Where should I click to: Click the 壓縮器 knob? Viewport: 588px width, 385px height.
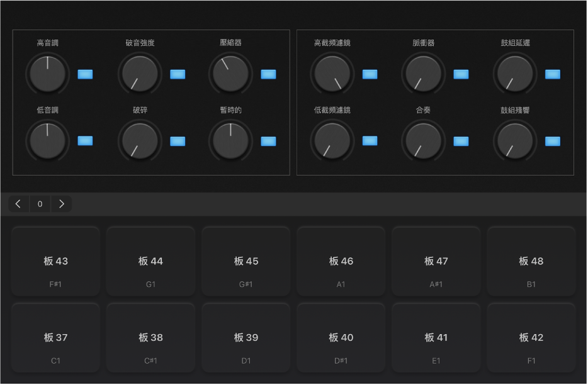pyautogui.click(x=230, y=74)
